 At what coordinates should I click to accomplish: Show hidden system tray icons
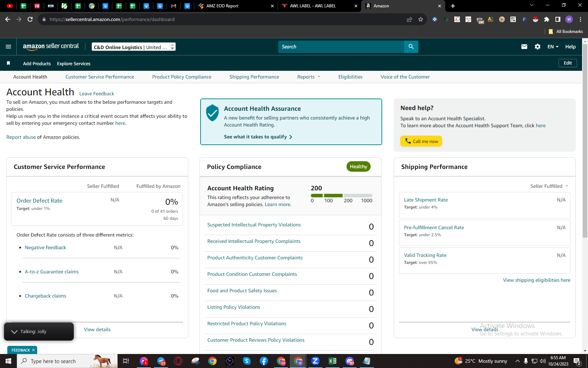click(x=517, y=361)
